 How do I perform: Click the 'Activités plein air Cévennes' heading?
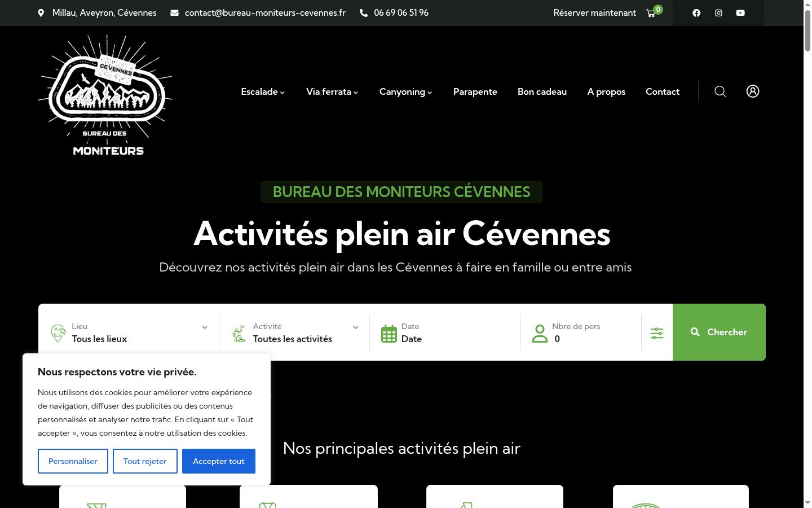coord(401,234)
